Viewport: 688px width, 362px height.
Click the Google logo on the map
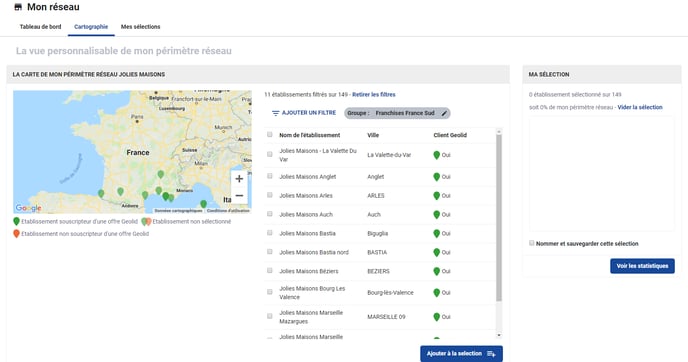29,208
